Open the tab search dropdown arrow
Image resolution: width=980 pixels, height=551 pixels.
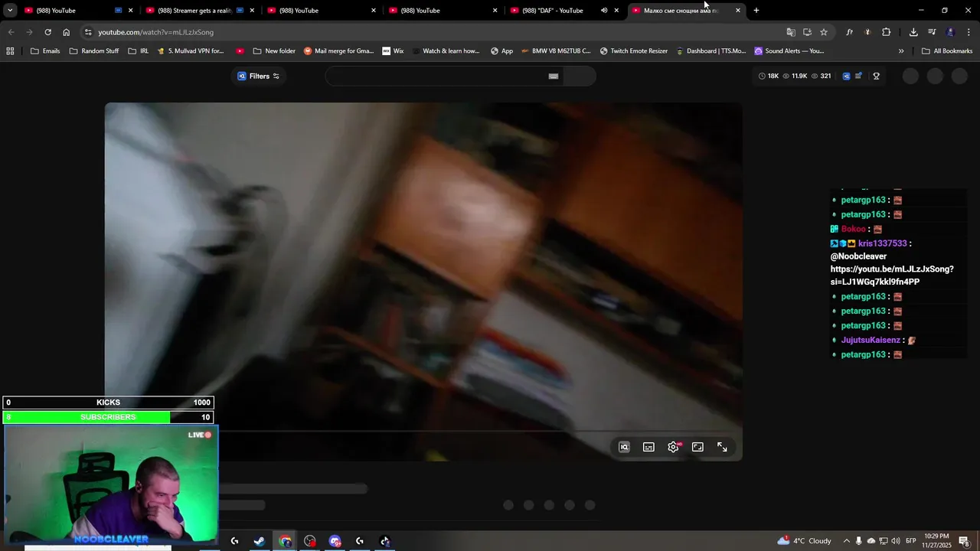[10, 11]
